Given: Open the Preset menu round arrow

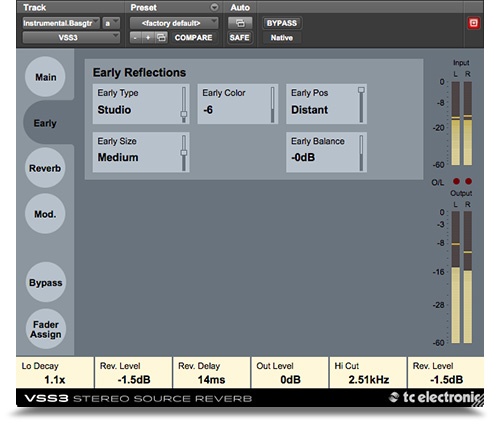Looking at the screenshot, I should pyautogui.click(x=214, y=7).
